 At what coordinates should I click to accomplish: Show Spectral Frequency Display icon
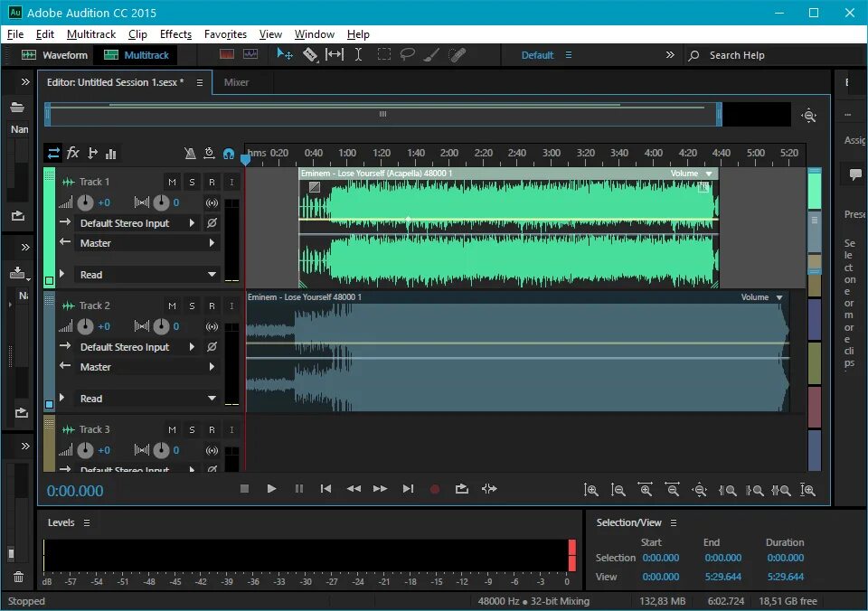[227, 54]
